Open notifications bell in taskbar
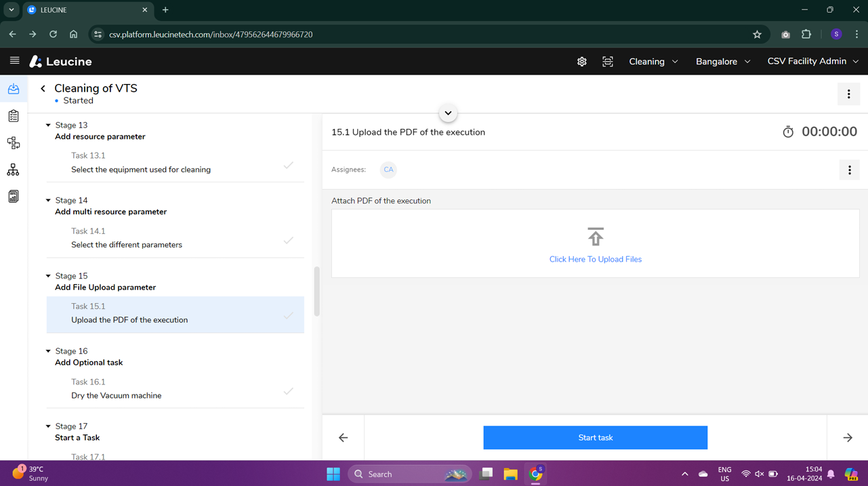The height and width of the screenshot is (486, 868). point(831,474)
